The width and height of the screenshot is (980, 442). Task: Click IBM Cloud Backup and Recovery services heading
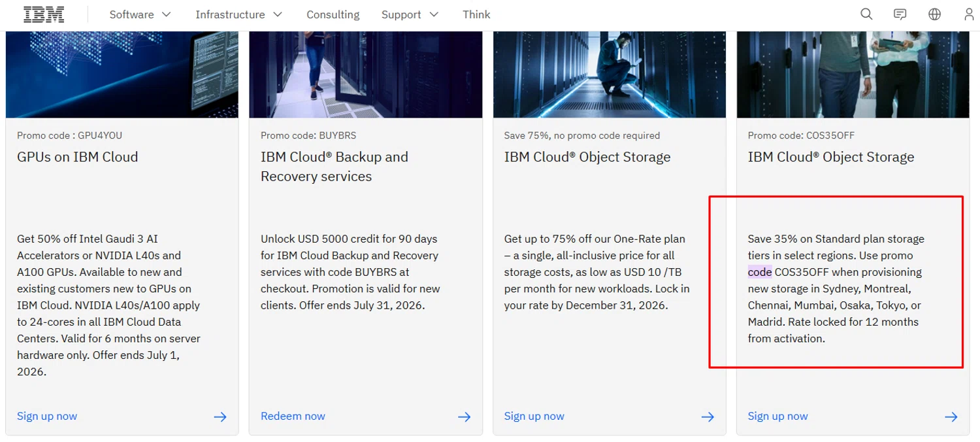click(335, 167)
